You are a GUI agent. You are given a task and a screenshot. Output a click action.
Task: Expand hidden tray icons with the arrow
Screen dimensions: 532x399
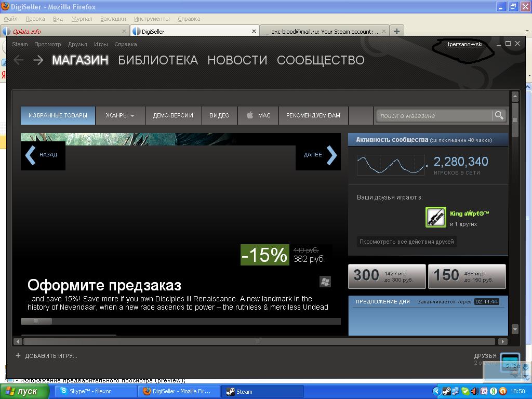(436, 391)
